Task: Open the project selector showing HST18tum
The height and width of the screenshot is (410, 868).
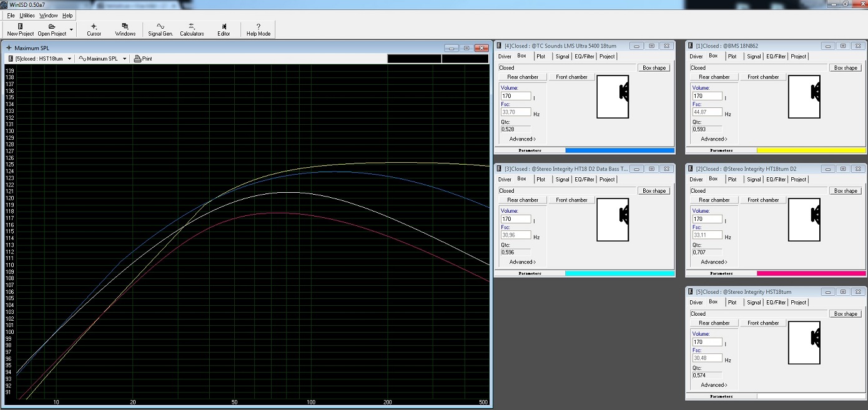Action: (x=39, y=59)
